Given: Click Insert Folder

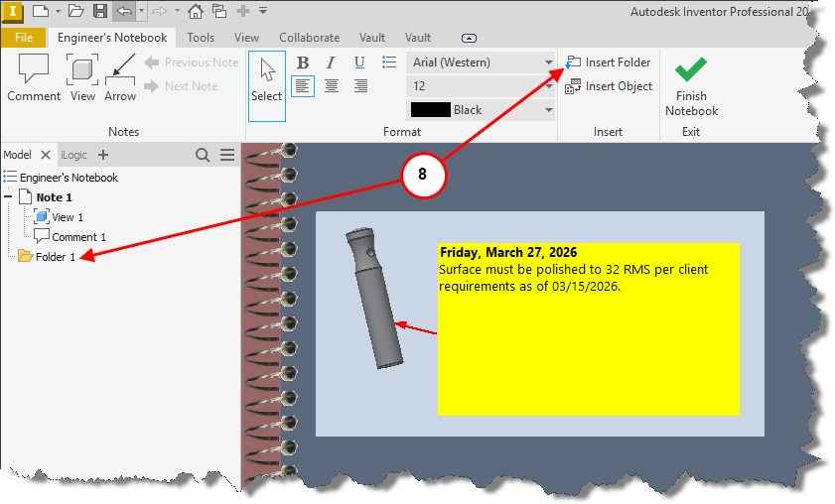Looking at the screenshot, I should tap(608, 63).
